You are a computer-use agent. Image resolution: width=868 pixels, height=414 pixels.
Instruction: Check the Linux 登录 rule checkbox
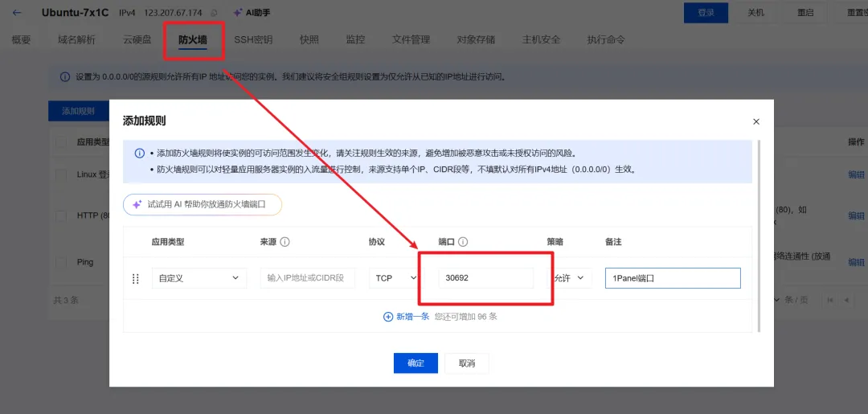click(61, 174)
